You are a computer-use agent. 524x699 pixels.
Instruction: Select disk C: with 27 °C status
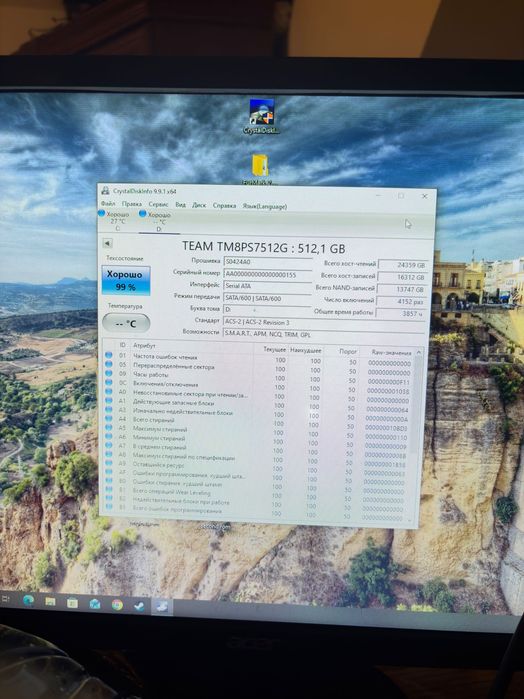[x=115, y=221]
